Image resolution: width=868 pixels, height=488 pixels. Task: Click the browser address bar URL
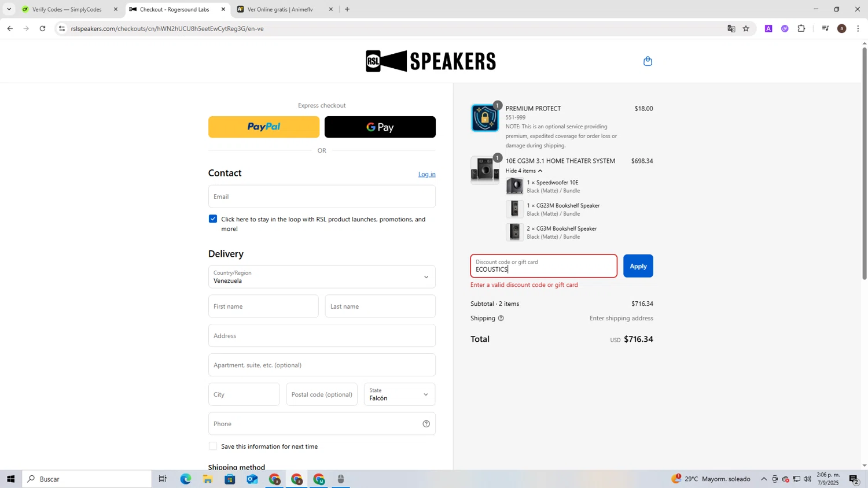(168, 28)
